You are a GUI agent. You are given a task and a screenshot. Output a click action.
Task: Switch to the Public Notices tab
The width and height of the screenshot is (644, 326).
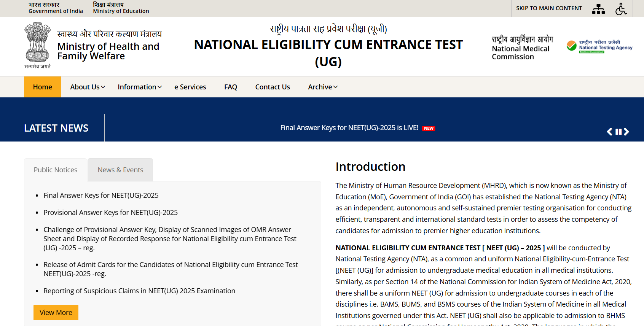[x=56, y=170]
